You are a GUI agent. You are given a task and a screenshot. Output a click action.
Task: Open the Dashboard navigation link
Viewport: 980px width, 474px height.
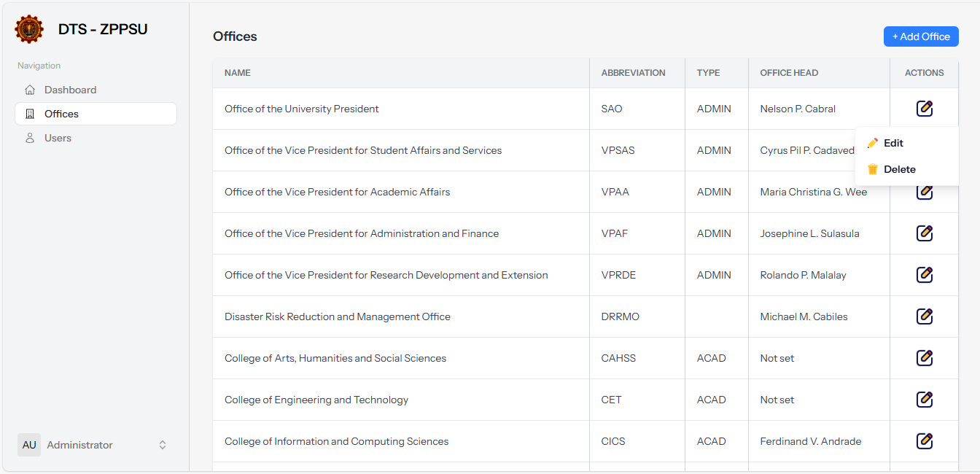point(71,89)
